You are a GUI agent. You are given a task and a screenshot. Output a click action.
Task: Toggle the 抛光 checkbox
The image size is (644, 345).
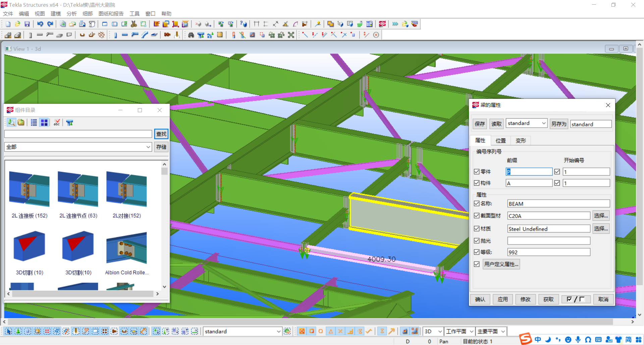pyautogui.click(x=477, y=240)
